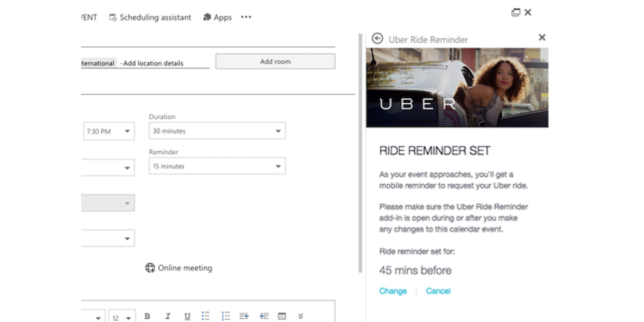Click the 'Uber Ride Reminder' panel title

click(428, 40)
